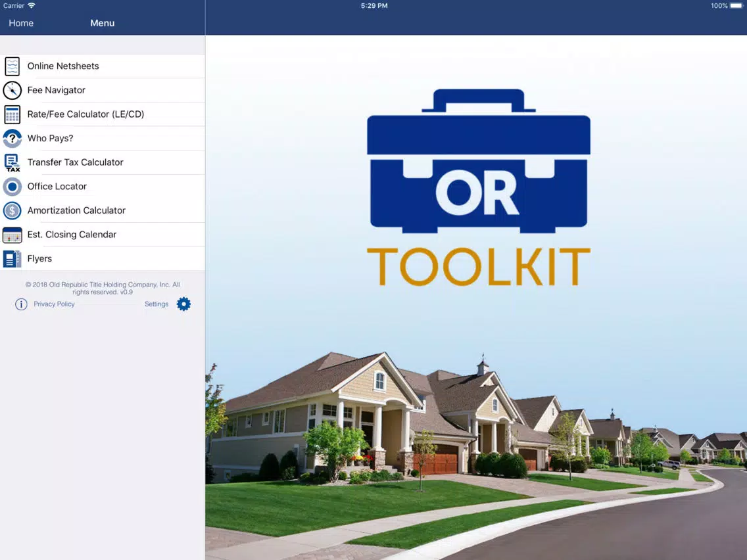
Task: Tap the info circle icon
Action: [x=21, y=304]
